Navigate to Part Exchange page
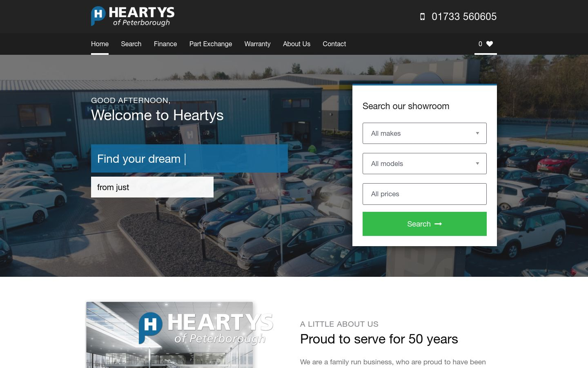This screenshot has height=368, width=588. click(211, 44)
